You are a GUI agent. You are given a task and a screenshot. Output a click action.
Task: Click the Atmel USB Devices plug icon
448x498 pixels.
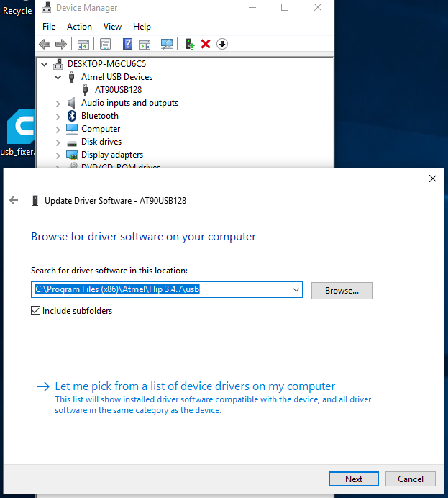(x=72, y=77)
